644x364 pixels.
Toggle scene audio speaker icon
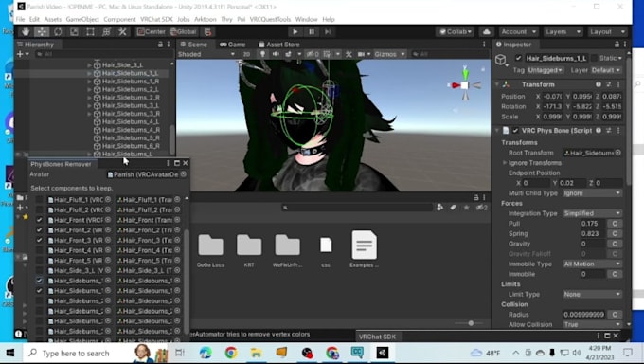pyautogui.click(x=276, y=54)
